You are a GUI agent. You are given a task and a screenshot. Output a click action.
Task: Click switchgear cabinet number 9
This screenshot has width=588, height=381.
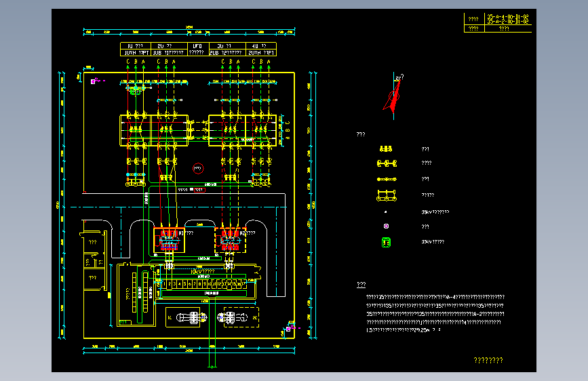pos(204,284)
